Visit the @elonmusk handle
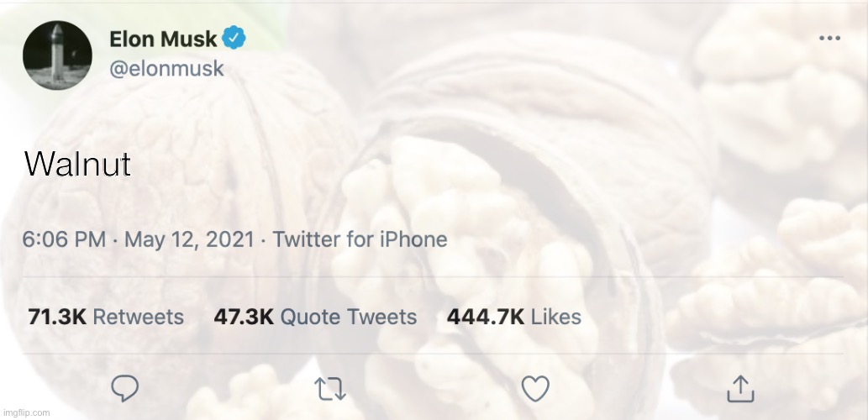Screen dimensions: 868x420 (167, 69)
